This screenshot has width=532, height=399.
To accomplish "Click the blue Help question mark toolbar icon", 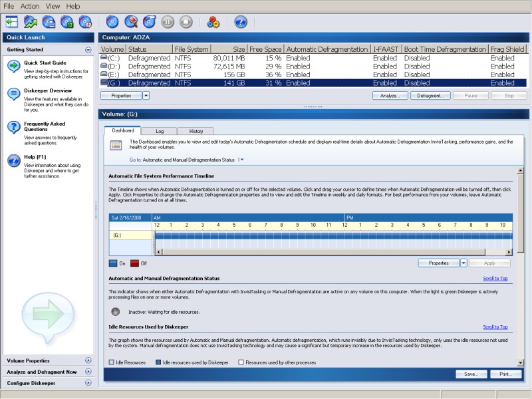I will (241, 22).
